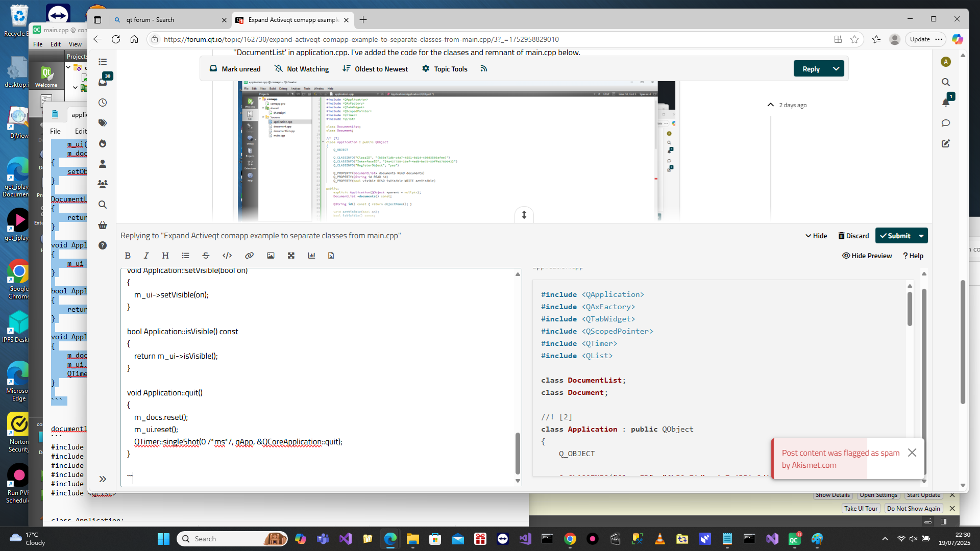This screenshot has height=551, width=980.
Task: Apply strikethrough formatting in editor
Action: click(x=206, y=256)
